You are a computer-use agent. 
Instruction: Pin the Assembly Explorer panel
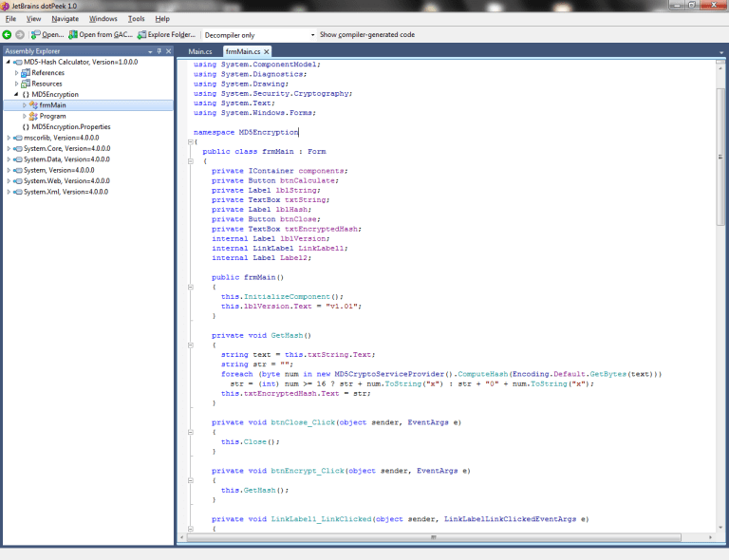(159, 51)
